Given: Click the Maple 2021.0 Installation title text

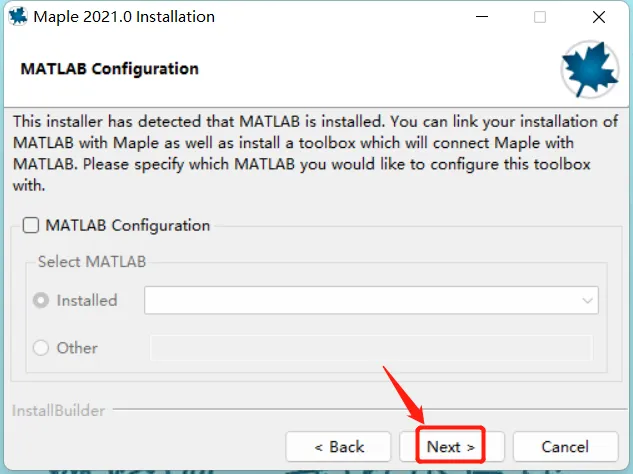Looking at the screenshot, I should 124,17.
